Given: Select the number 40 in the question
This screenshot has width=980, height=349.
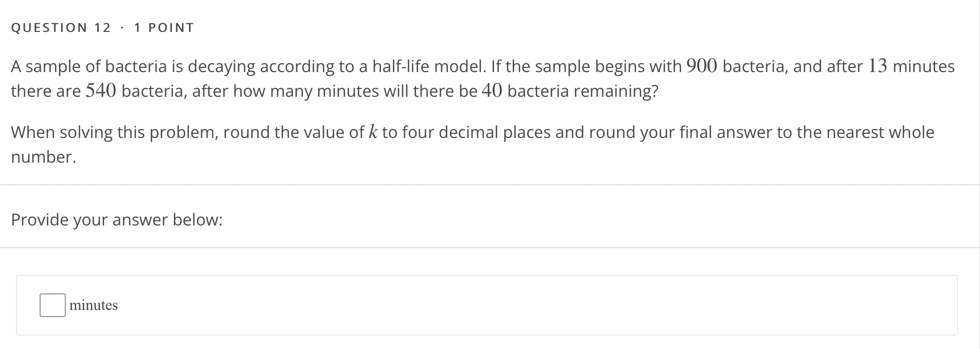Looking at the screenshot, I should pos(492,91).
